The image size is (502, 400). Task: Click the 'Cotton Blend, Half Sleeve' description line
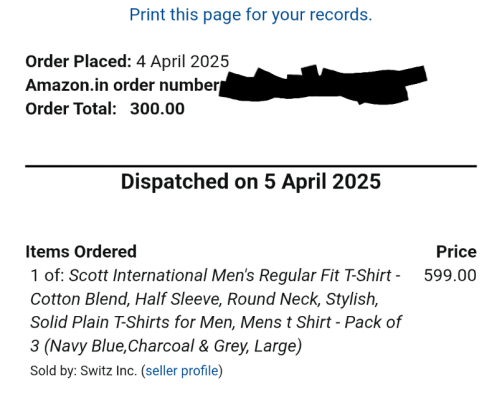(204, 299)
